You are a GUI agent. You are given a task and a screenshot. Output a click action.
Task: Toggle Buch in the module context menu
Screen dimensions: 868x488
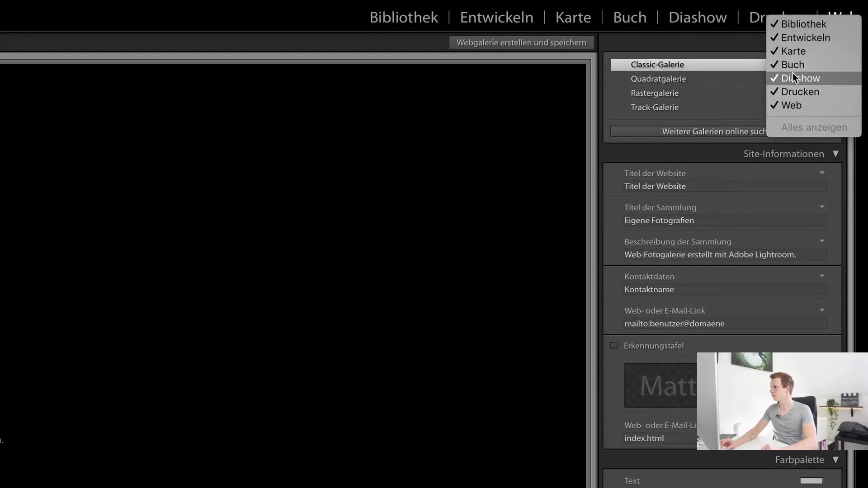point(813,65)
